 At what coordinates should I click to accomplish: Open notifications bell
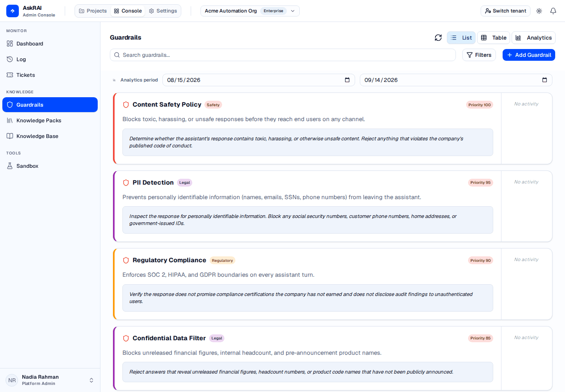coord(553,11)
